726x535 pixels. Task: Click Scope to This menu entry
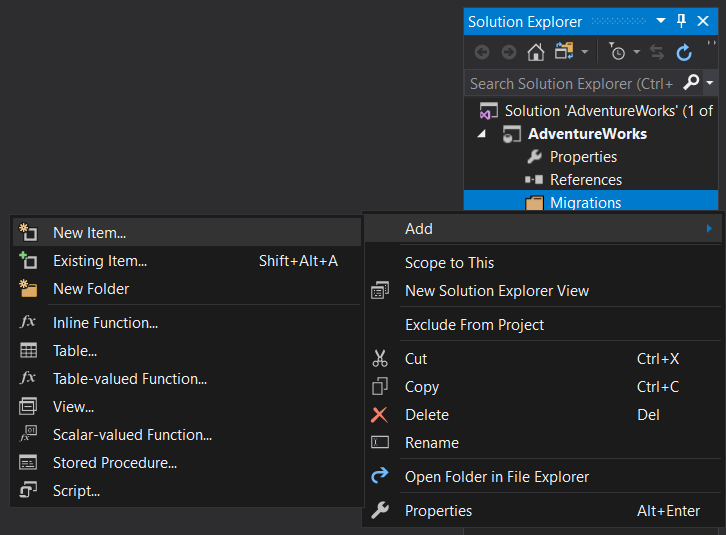449,263
